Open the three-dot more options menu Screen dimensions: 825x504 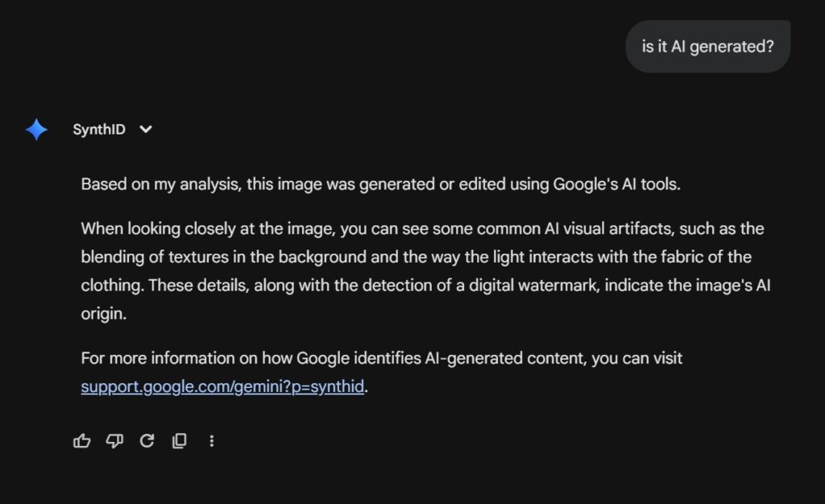coord(211,440)
